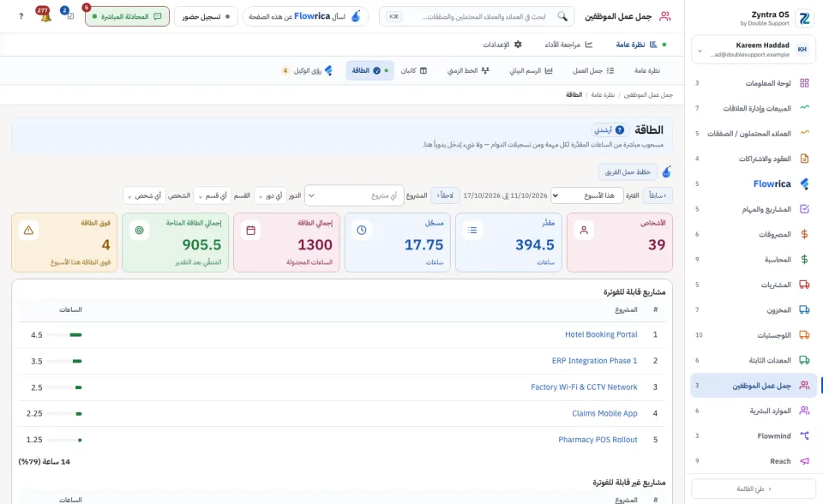Viewport: 823px width, 504px height.
Task: Switch to the مراجعة الأداء tab
Action: [568, 45]
